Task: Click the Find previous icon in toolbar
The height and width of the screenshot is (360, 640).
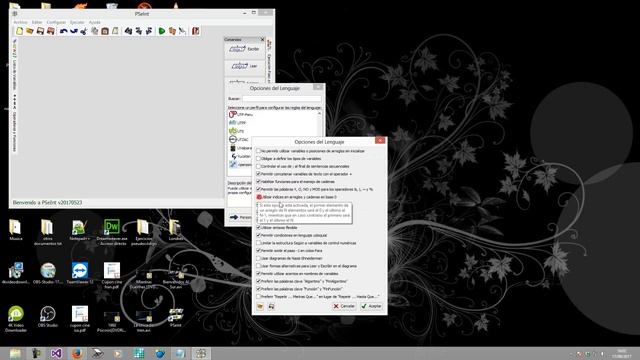Action: [138, 31]
